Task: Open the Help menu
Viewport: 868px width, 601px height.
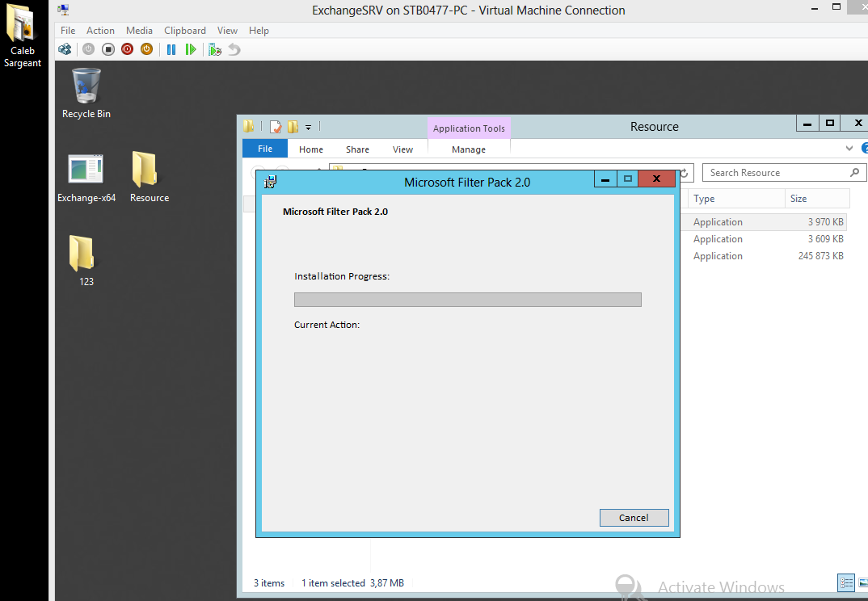Action: click(x=259, y=31)
